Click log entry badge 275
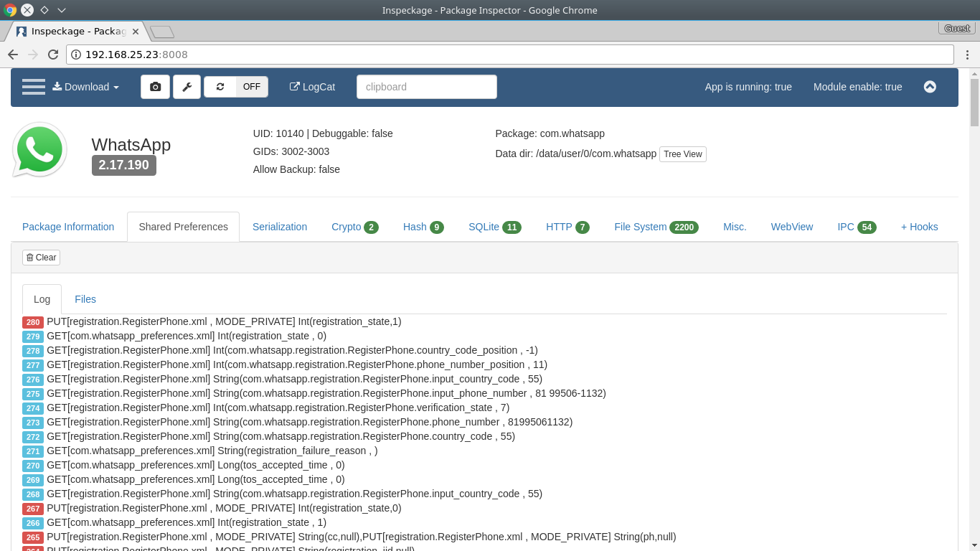This screenshot has width=980, height=551. pos(33,394)
